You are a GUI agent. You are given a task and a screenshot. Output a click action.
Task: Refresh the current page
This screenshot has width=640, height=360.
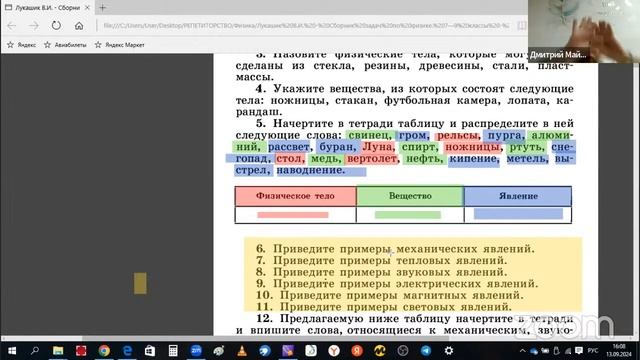pyautogui.click(x=56, y=25)
